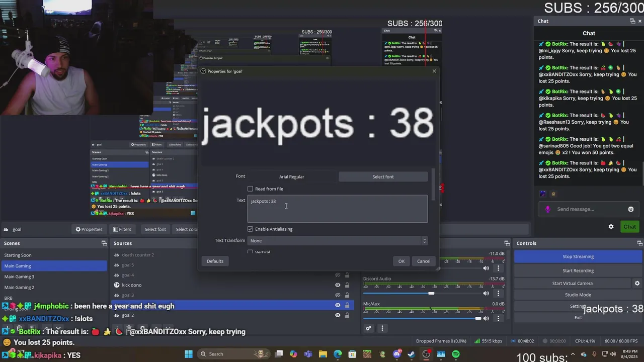
Task: Open the audio mixer menu beside gears
Action: click(382, 328)
